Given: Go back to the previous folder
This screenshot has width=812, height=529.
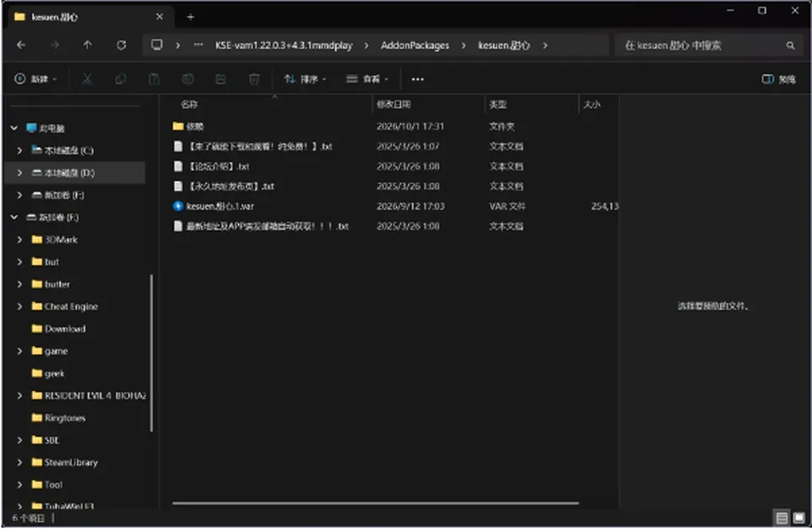Looking at the screenshot, I should coord(21,46).
